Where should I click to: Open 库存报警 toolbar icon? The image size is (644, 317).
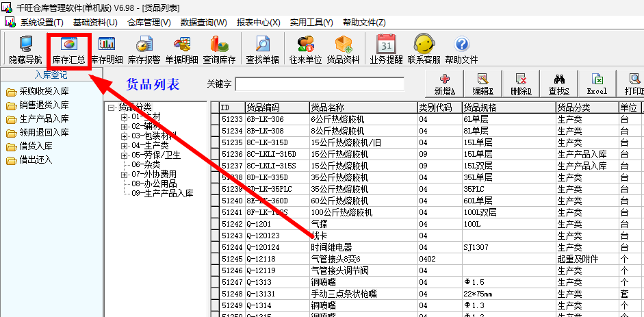(x=144, y=50)
